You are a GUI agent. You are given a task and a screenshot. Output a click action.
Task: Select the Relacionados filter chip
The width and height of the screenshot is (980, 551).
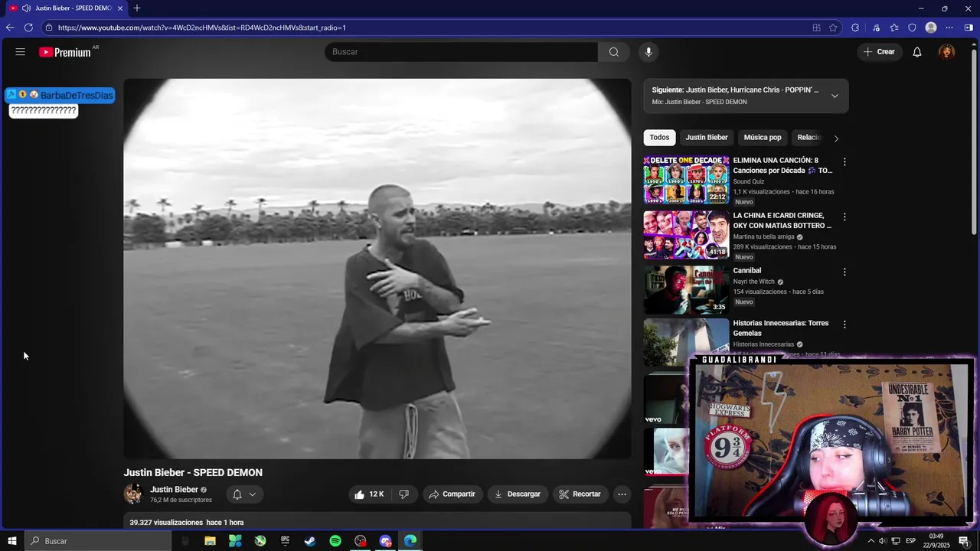pyautogui.click(x=808, y=138)
